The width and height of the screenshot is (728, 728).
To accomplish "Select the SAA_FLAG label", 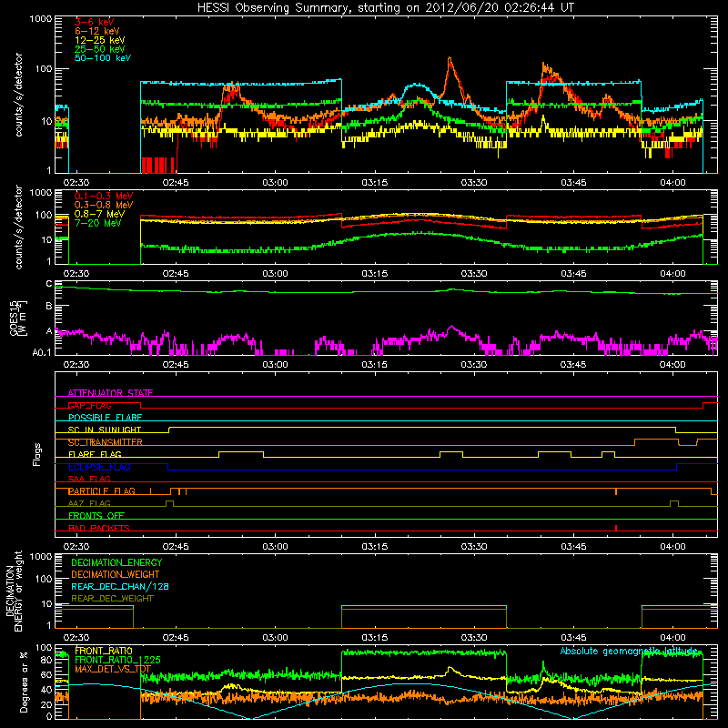I will pos(89,479).
